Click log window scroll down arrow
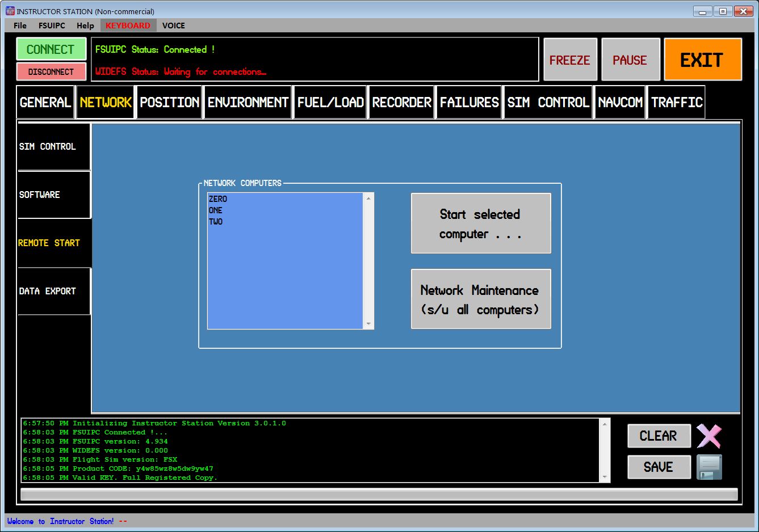759x532 pixels. tap(605, 477)
